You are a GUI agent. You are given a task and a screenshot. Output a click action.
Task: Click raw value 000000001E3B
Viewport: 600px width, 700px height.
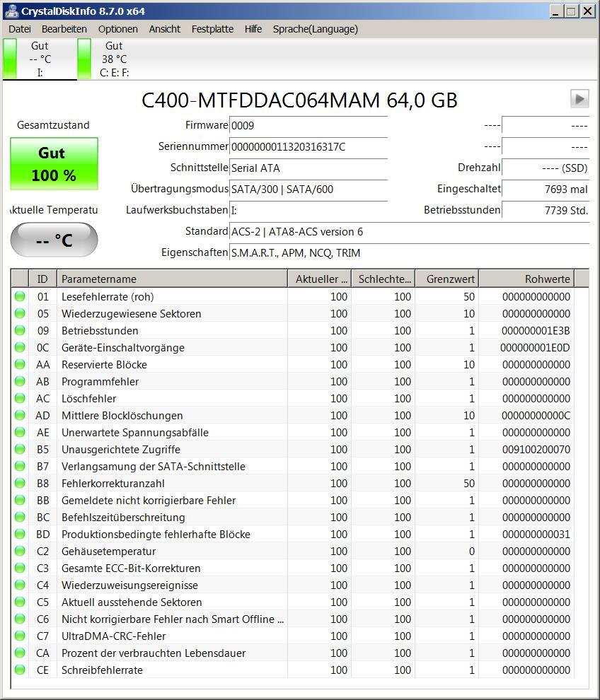click(x=536, y=330)
